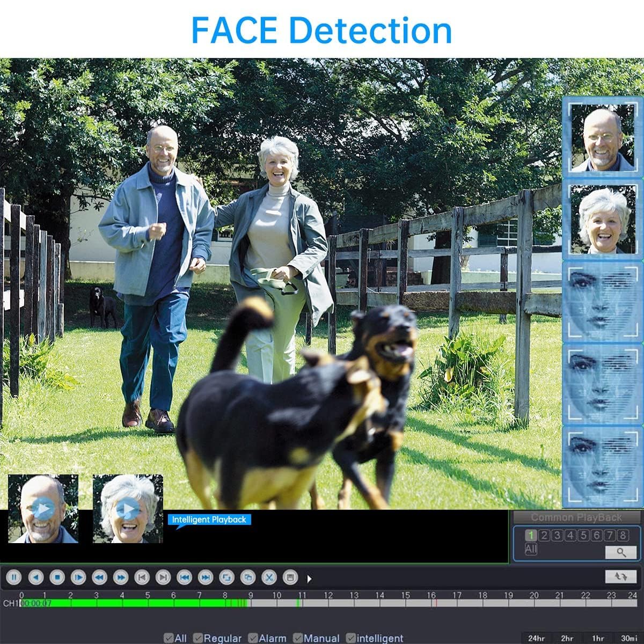Click the save/backup floppy disk icon
Viewport: 644px width, 644px height.
[x=290, y=577]
